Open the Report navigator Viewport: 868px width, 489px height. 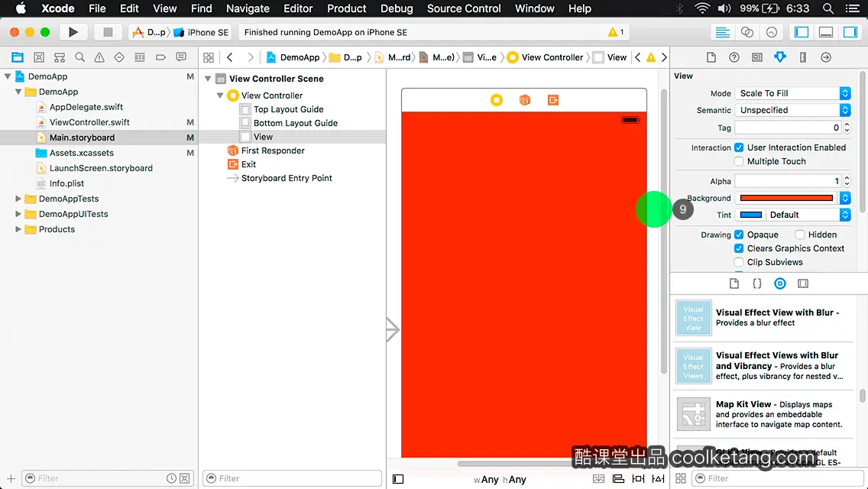point(181,57)
